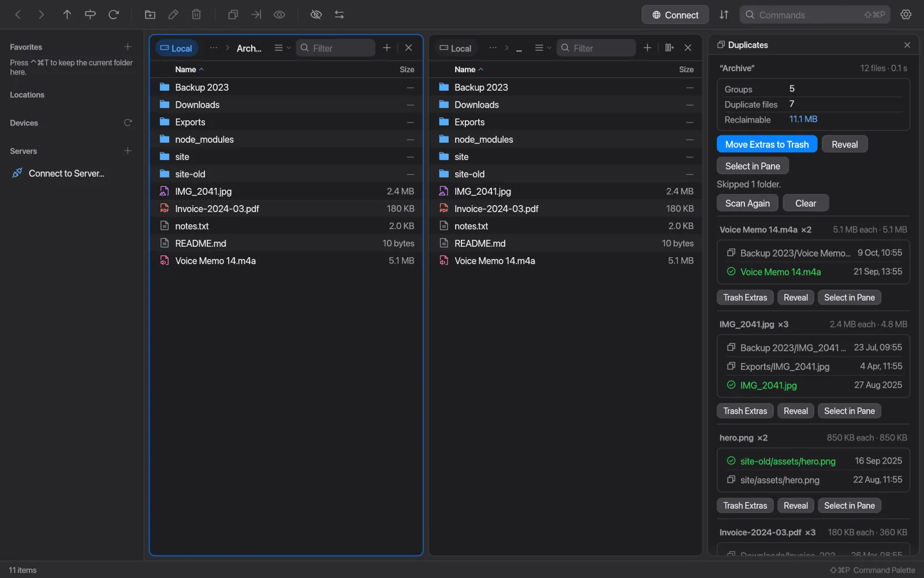Select the Local tab in left pane
This screenshot has width=924, height=578.
pos(176,48)
